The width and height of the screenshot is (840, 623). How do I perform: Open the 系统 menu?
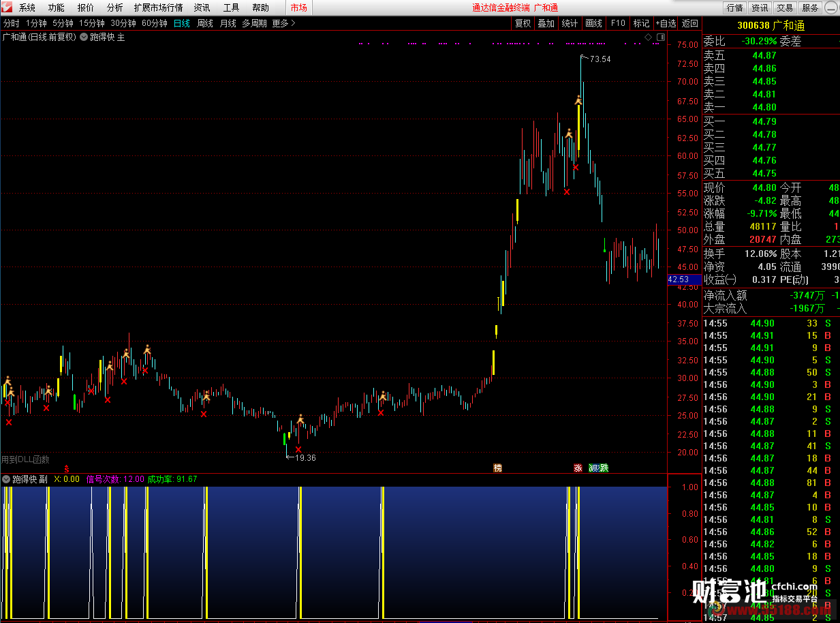(27, 7)
